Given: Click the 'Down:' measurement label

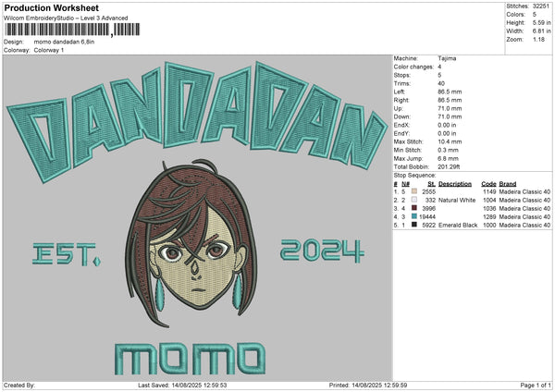Looking at the screenshot, I should [x=401, y=116].
